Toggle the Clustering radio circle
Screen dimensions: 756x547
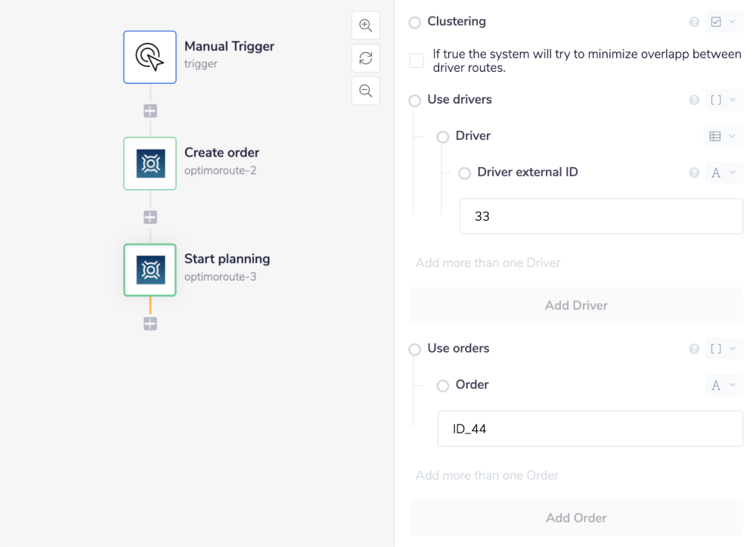[x=414, y=23]
